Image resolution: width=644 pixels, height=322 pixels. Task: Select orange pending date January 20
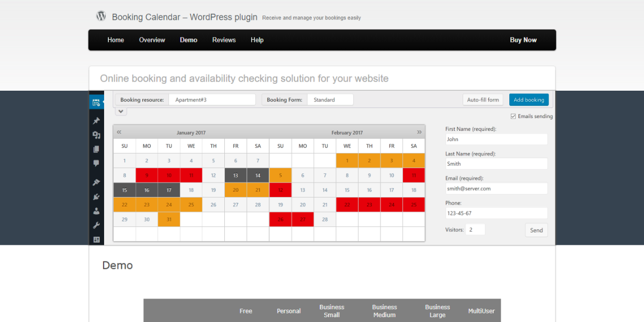[x=236, y=190]
